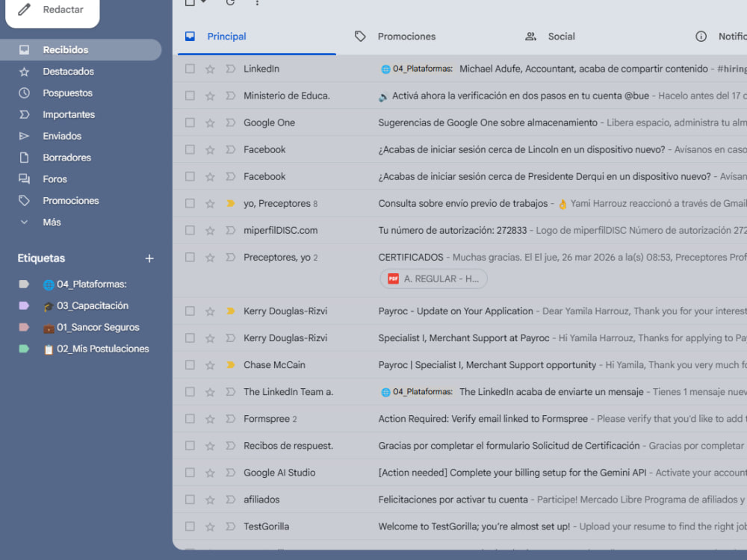Star the Formspree email
Viewport: 747px width, 560px height.
(210, 419)
